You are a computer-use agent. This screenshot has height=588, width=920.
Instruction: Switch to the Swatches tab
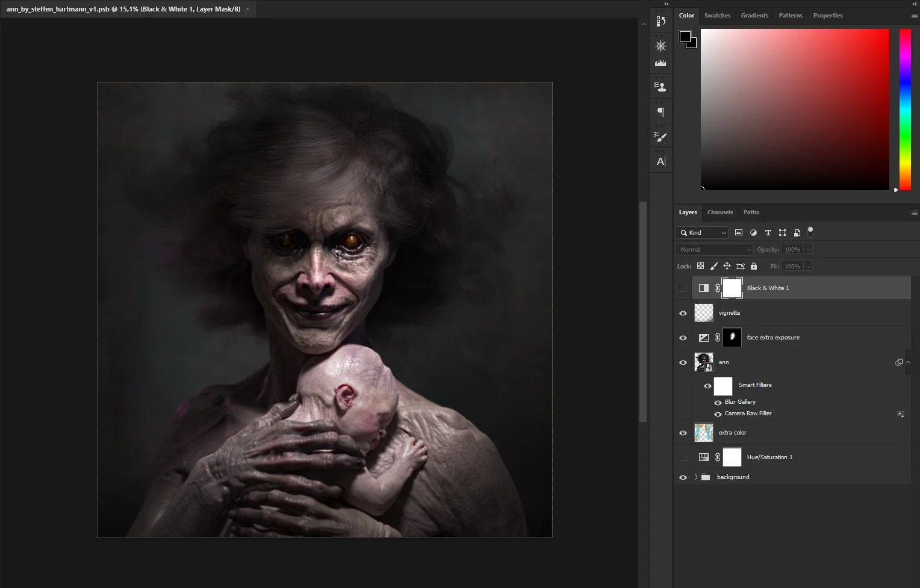click(x=717, y=16)
